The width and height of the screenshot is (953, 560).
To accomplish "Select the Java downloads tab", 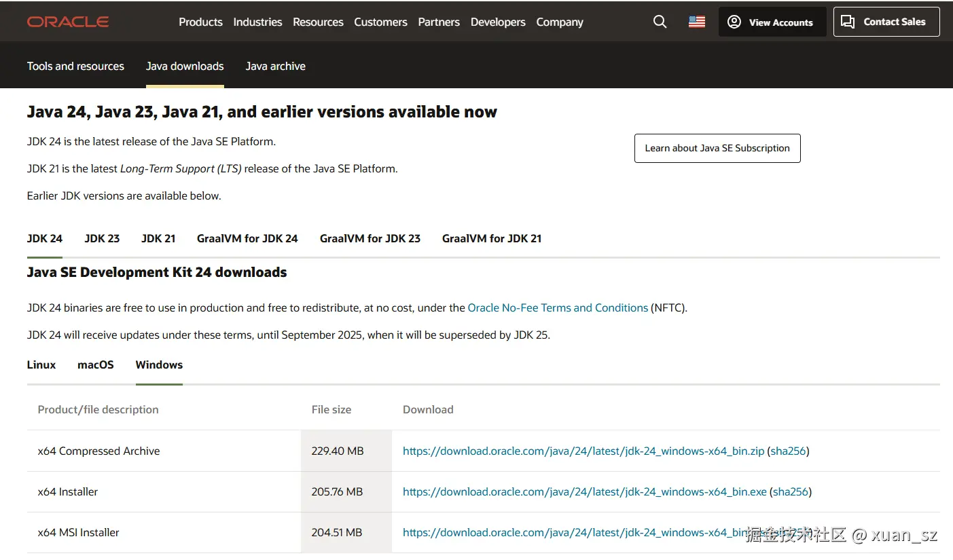I will (x=185, y=66).
